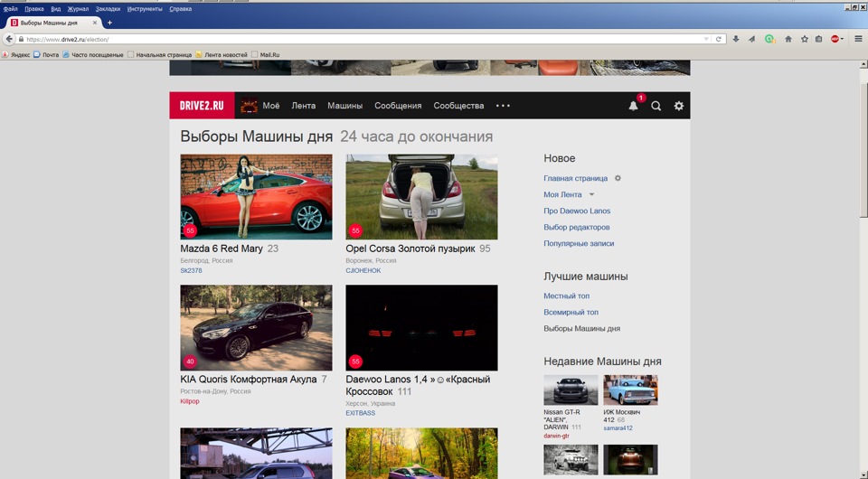Image resolution: width=868 pixels, height=479 pixels.
Task: Open the dark Daewoo Lanos taillights photo
Action: [422, 328]
